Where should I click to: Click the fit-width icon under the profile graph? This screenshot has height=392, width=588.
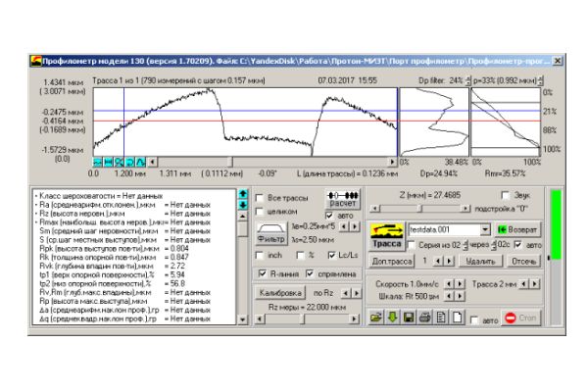(108, 162)
